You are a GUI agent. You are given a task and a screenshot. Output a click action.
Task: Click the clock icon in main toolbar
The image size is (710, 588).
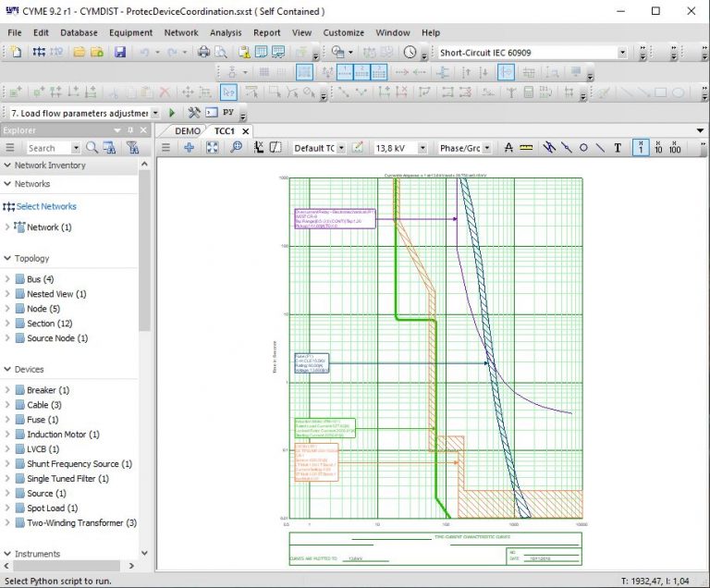(x=410, y=53)
